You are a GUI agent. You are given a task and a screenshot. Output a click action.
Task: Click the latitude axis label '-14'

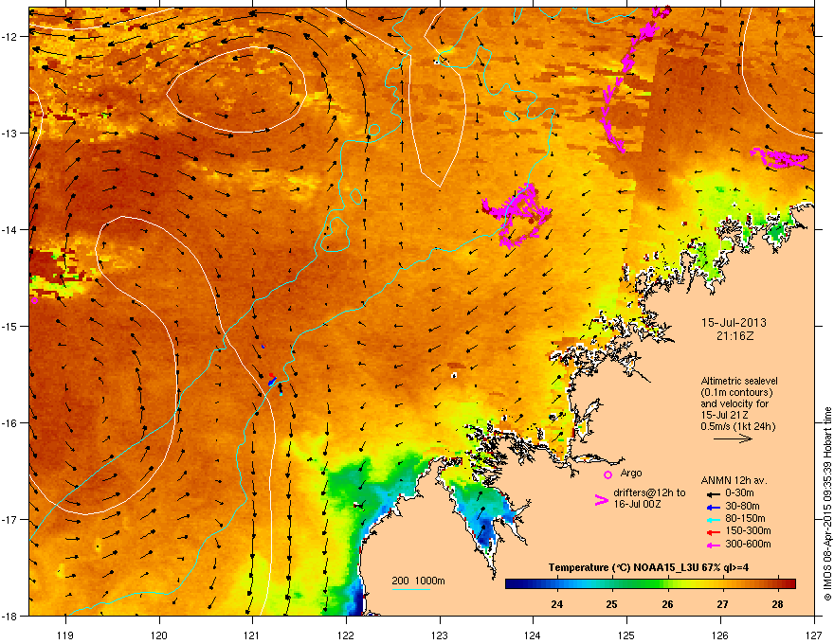point(9,229)
